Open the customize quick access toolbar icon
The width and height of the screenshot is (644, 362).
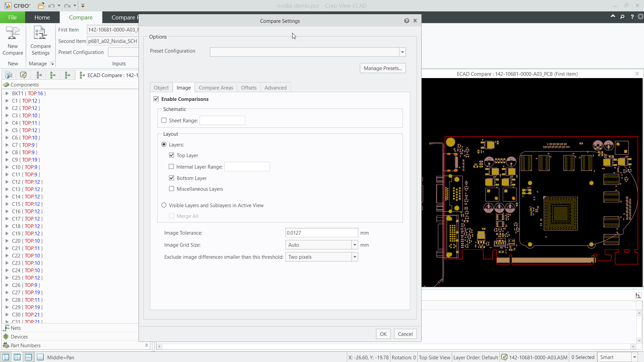coord(83,6)
